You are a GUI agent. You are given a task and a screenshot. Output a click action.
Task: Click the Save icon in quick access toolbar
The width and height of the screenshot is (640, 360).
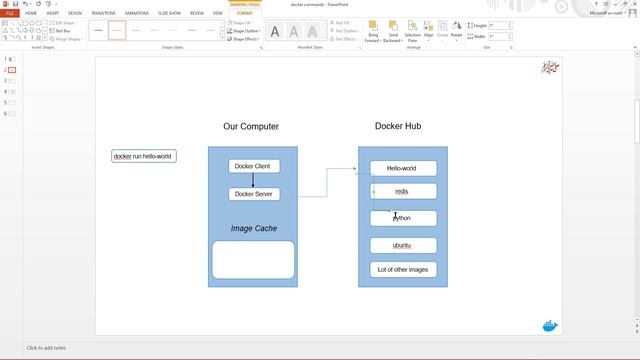(16, 4)
